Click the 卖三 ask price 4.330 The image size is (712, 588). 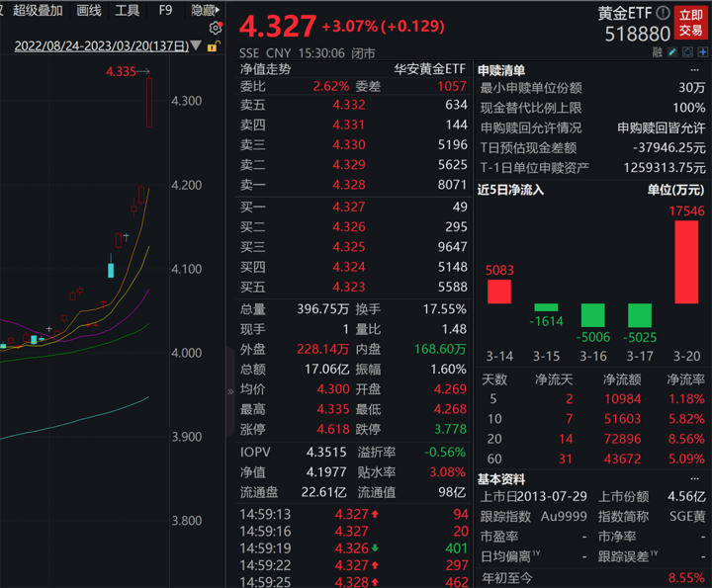pos(349,144)
